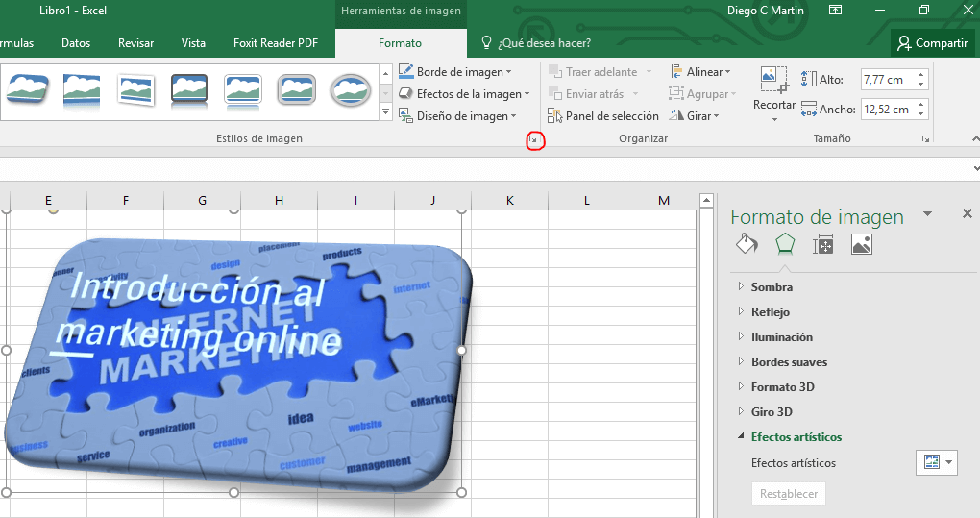Click the vertical scrollbar up arrow
Screen dimensions: 980x518
pyautogui.click(x=706, y=201)
